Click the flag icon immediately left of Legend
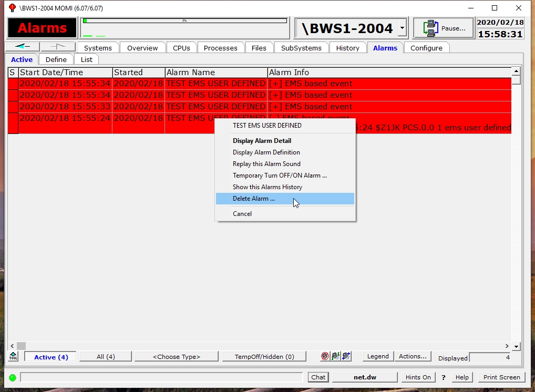 tap(346, 356)
